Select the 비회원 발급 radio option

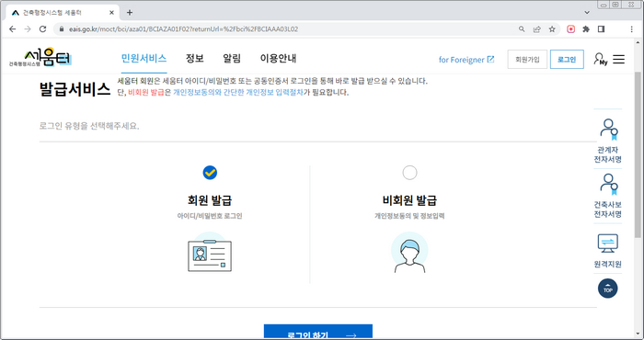click(409, 173)
